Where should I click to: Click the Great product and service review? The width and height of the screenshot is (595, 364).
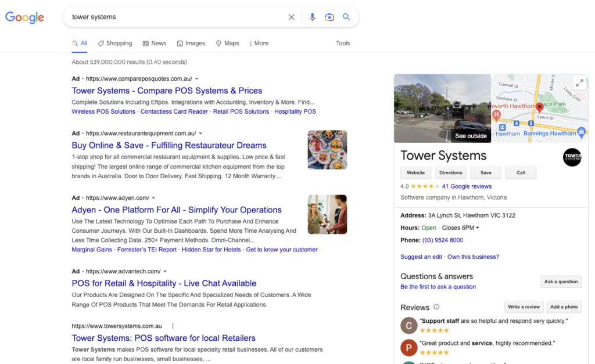[x=488, y=344]
